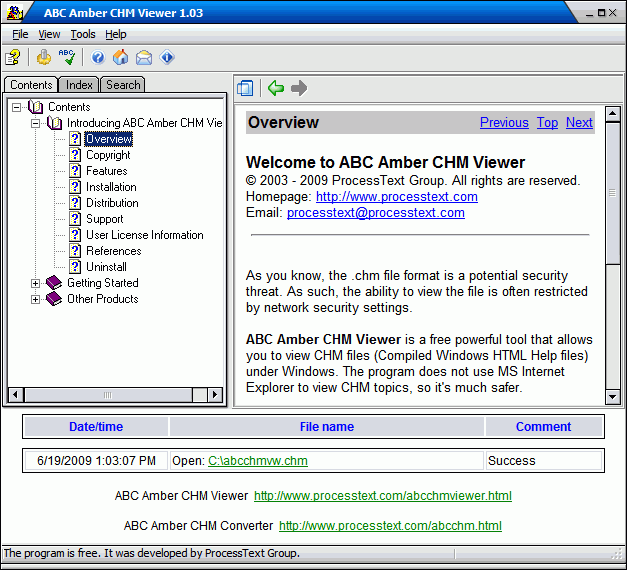Go forward with the gray arrow
627x570 pixels.
299,88
